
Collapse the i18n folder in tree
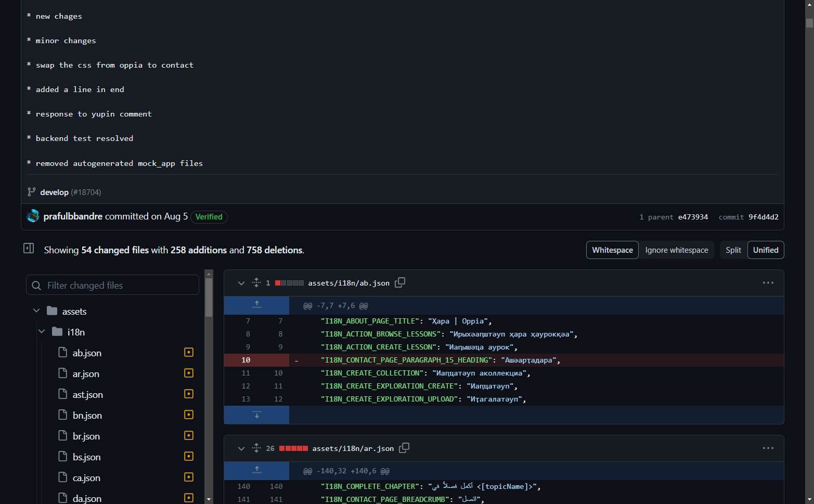pyautogui.click(x=42, y=332)
